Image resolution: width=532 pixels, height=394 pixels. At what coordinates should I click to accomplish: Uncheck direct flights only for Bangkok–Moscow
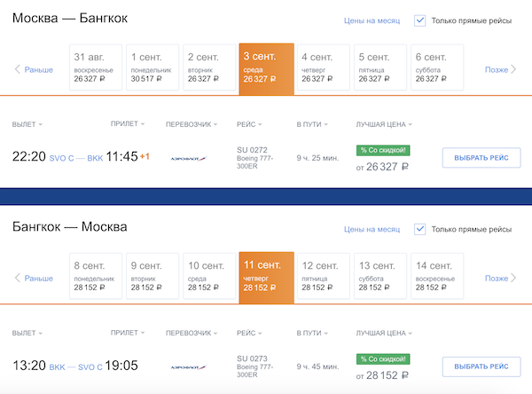point(420,229)
